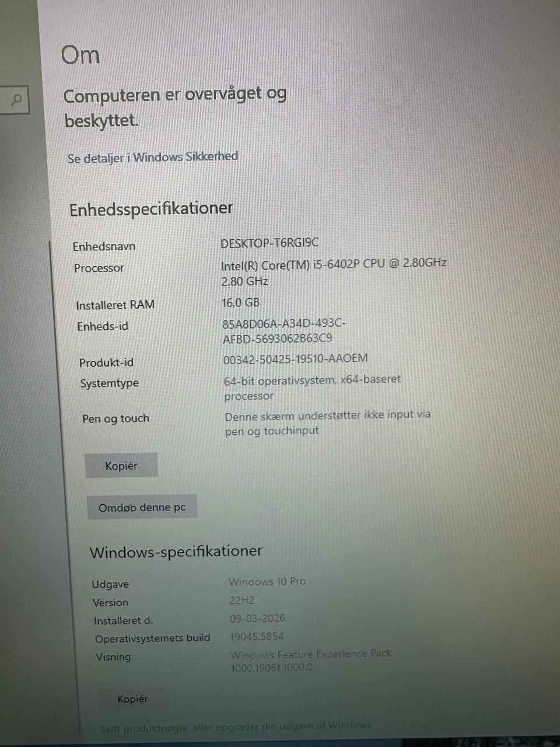The image size is (560, 747).
Task: Click 'Omdøb denne pc' button
Action: click(x=142, y=507)
